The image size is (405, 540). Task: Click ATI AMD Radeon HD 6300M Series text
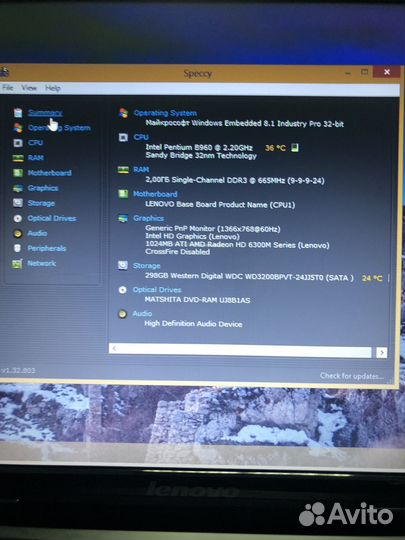click(237, 245)
